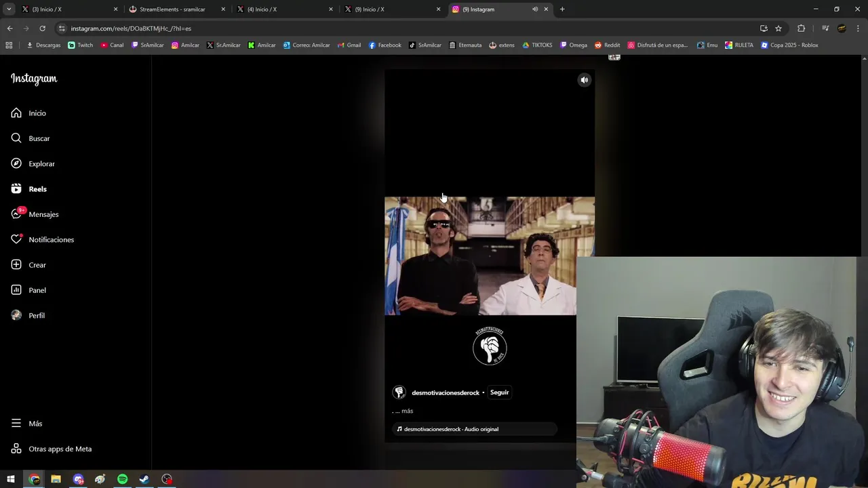This screenshot has width=868, height=488.
Task: Open Reddit bookmark
Action: tap(607, 45)
